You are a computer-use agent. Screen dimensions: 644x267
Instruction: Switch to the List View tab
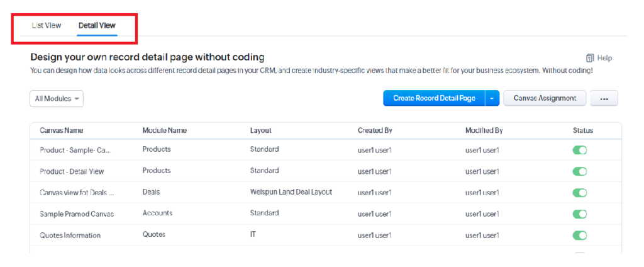point(47,26)
